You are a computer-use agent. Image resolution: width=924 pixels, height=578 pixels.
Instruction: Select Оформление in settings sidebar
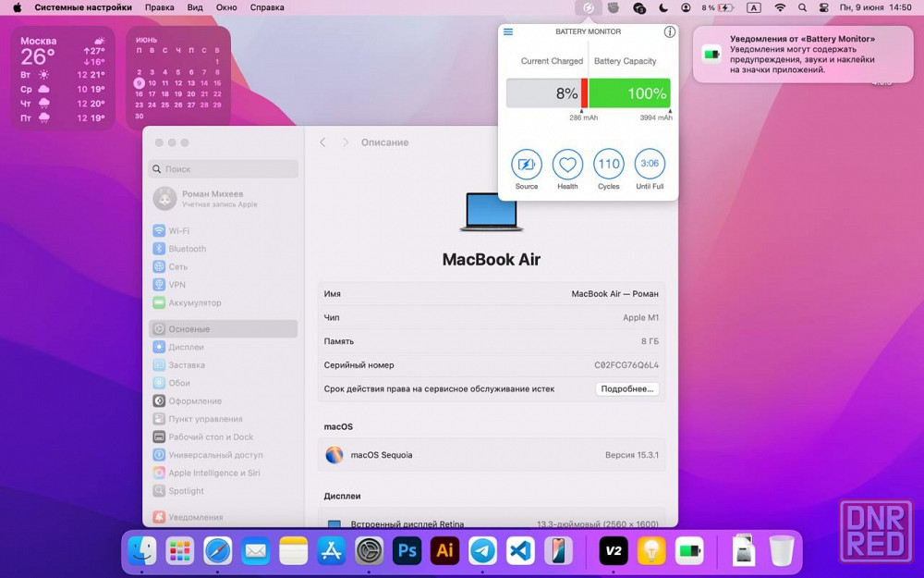[224, 401]
